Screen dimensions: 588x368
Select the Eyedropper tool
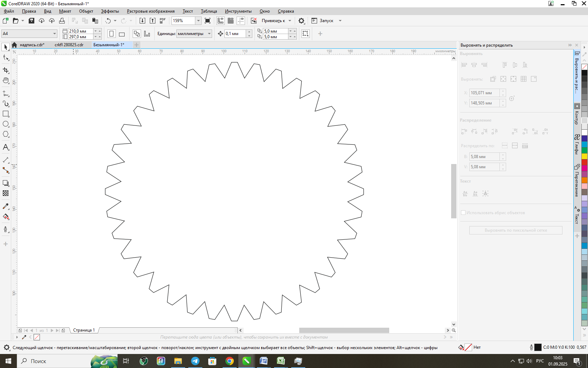[6, 206]
